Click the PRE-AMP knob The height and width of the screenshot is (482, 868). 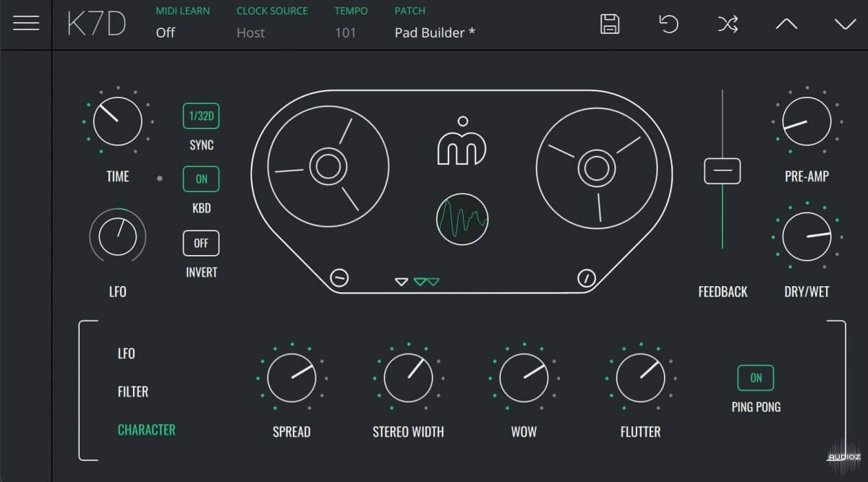806,121
